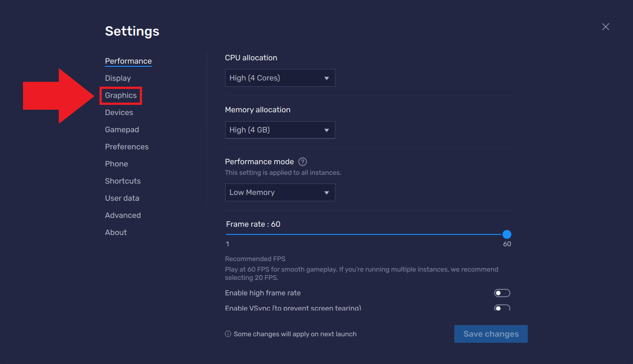This screenshot has height=364, width=633.
Task: Select the Phone settings tab
Action: point(116,164)
